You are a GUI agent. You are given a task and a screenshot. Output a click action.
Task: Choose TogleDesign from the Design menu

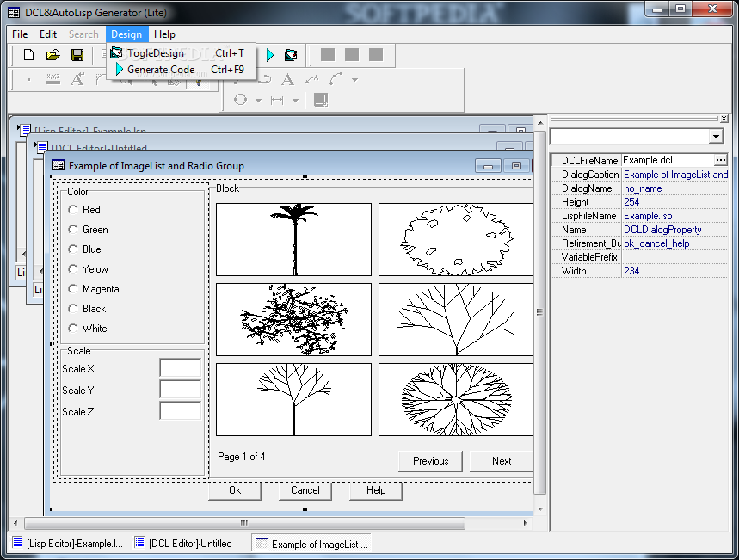[x=182, y=53]
